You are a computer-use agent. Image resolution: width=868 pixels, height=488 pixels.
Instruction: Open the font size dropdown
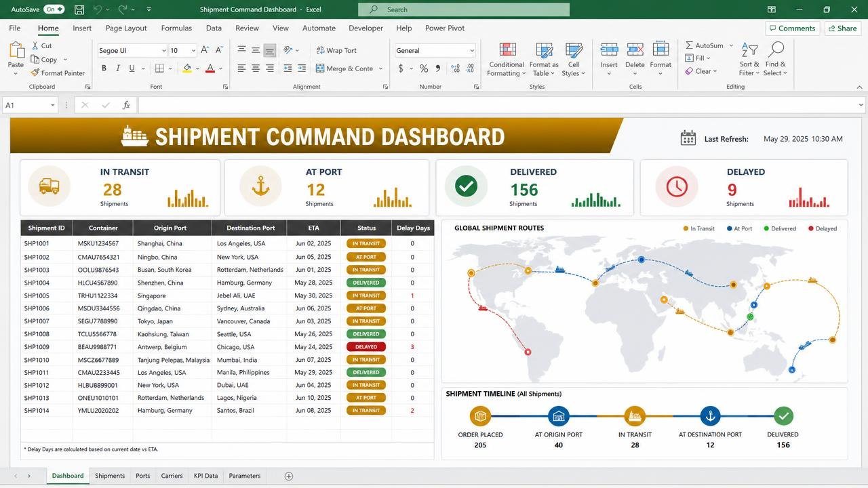[x=194, y=51]
